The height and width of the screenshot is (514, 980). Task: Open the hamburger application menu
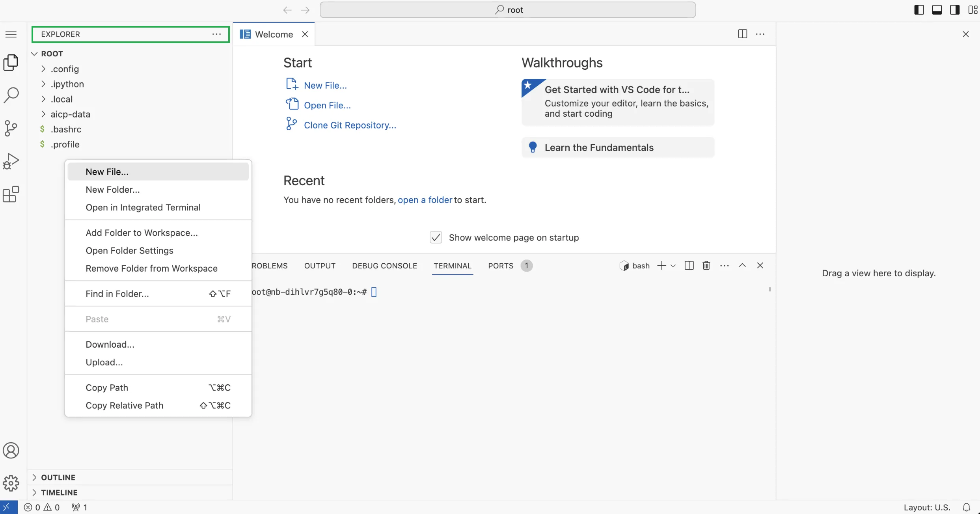pos(11,34)
